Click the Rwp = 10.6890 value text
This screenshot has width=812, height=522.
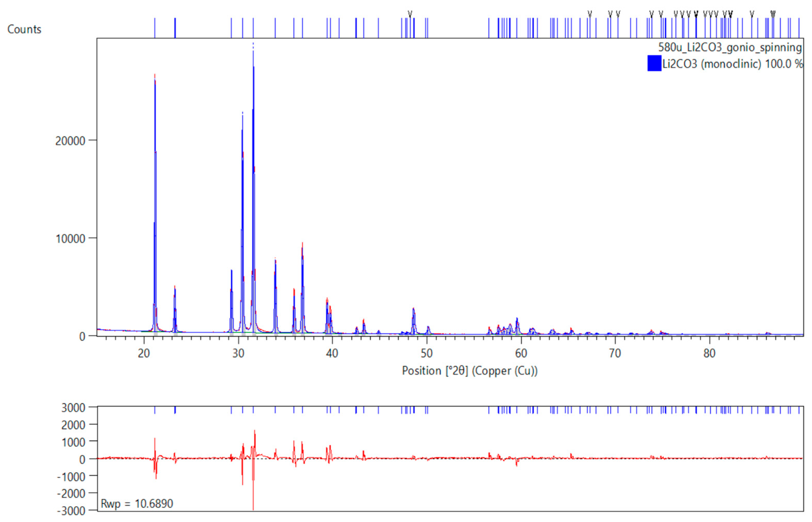(x=137, y=504)
